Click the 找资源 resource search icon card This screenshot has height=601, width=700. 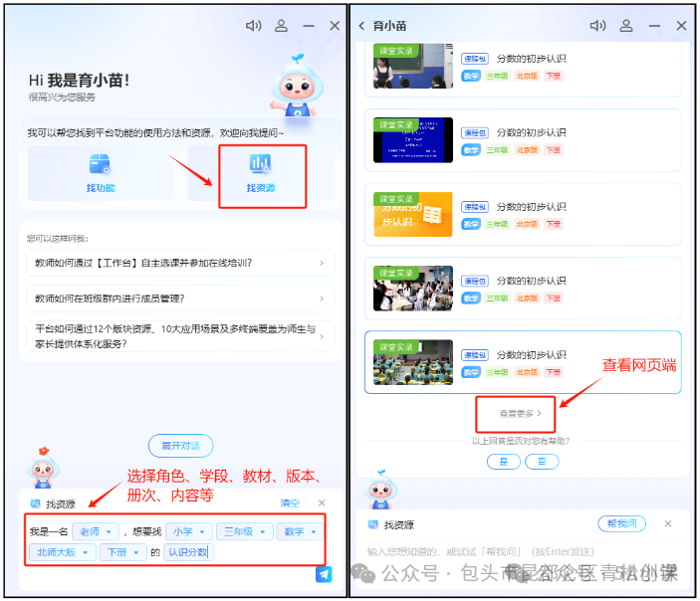(x=261, y=173)
